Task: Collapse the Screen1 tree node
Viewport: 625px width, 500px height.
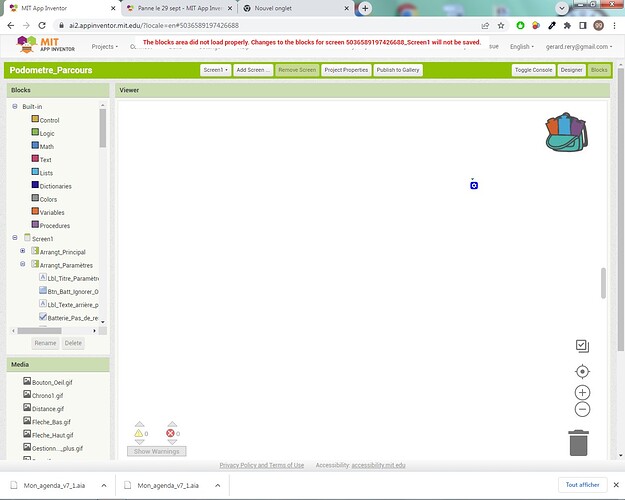Action: click(x=15, y=238)
